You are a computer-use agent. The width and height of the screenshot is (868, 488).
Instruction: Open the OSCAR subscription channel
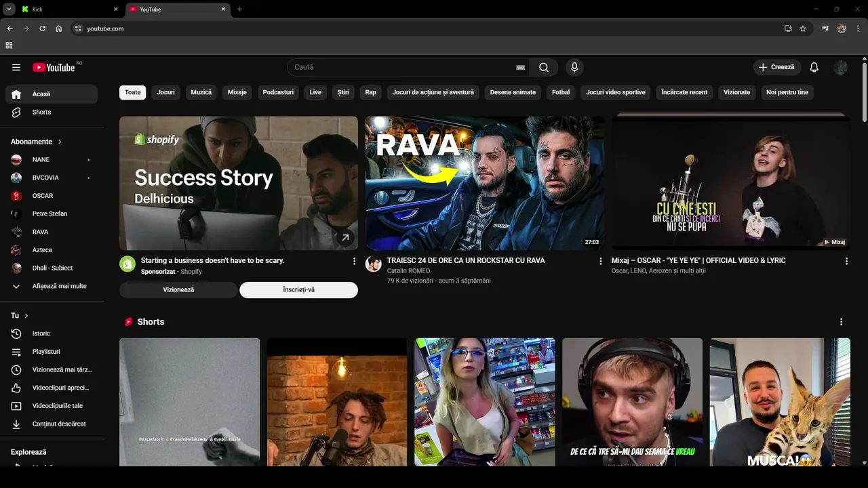(52, 196)
